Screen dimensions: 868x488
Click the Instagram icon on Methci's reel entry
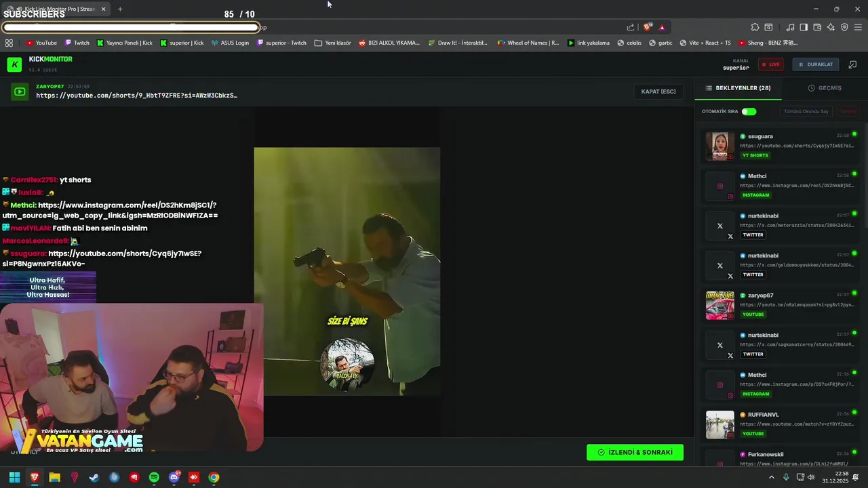click(x=720, y=186)
